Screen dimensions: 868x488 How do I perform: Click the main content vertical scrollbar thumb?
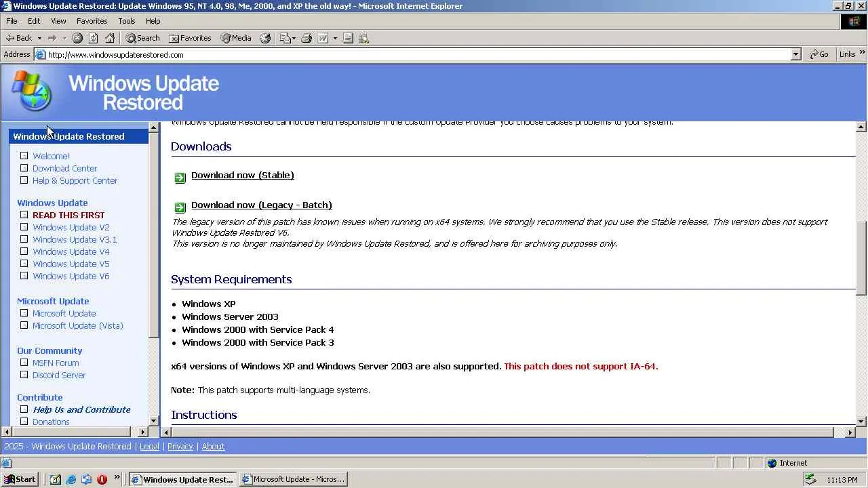click(861, 258)
